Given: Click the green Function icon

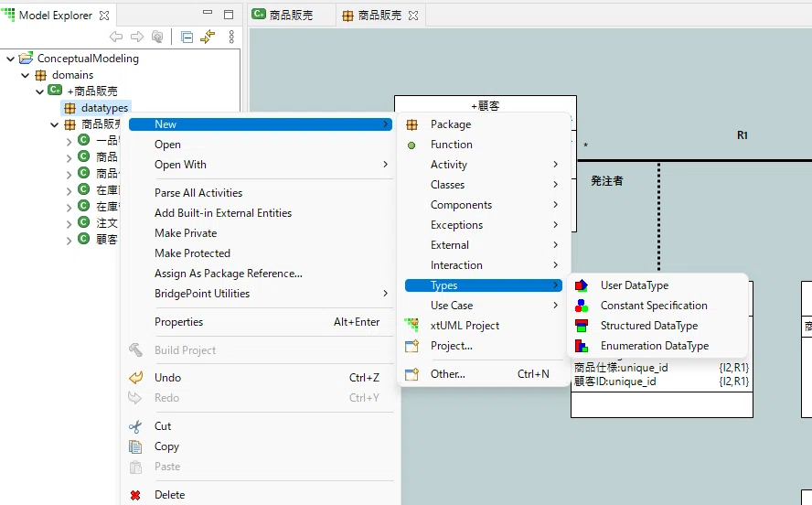Looking at the screenshot, I should pyautogui.click(x=411, y=145).
